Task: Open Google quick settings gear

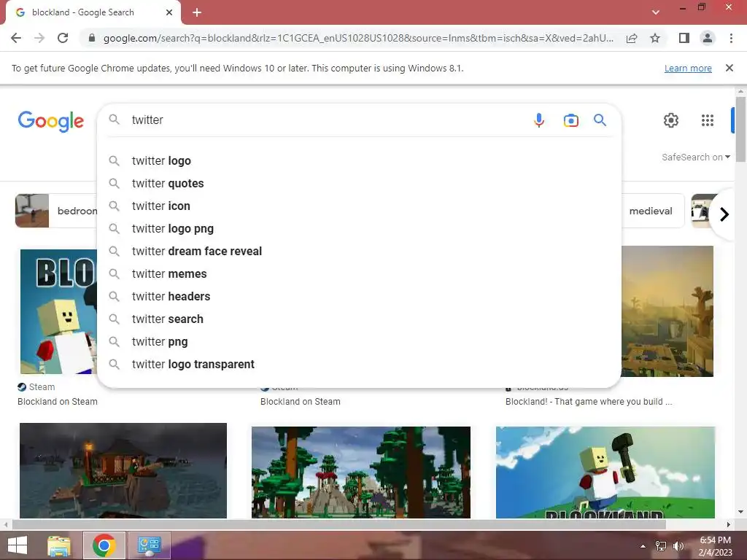Action: click(x=671, y=120)
